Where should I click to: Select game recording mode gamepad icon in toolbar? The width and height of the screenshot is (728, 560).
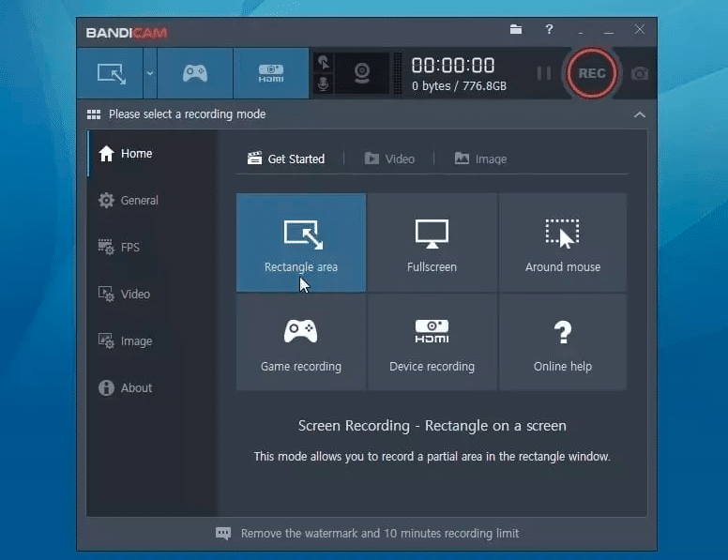(195, 73)
